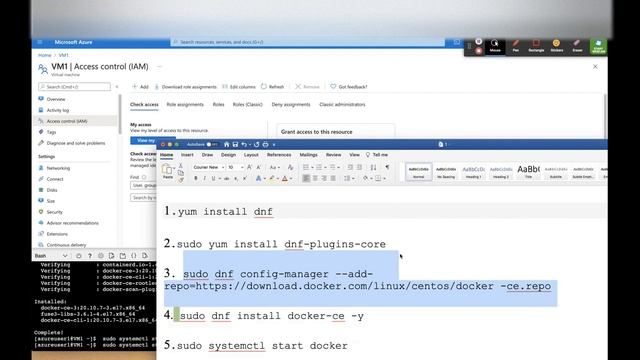This screenshot has height=360, width=640.
Task: Click the Cut scissors icon in Word
Action: pyautogui.click(x=181, y=166)
